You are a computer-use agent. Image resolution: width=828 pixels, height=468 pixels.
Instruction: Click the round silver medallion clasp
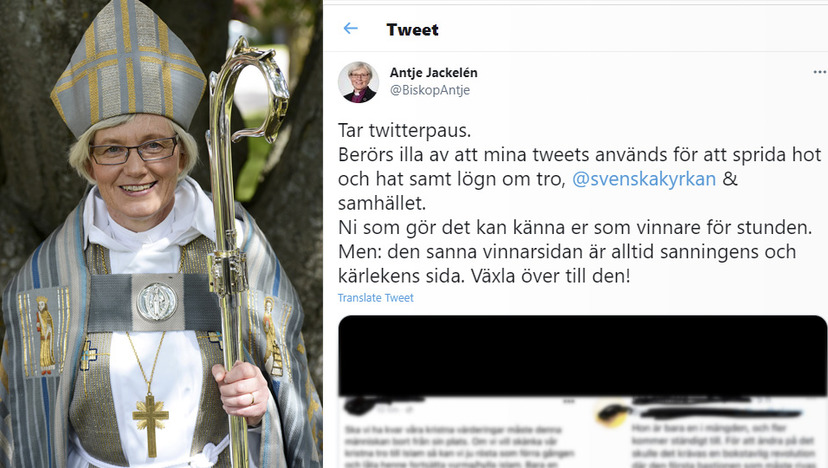pos(157,302)
